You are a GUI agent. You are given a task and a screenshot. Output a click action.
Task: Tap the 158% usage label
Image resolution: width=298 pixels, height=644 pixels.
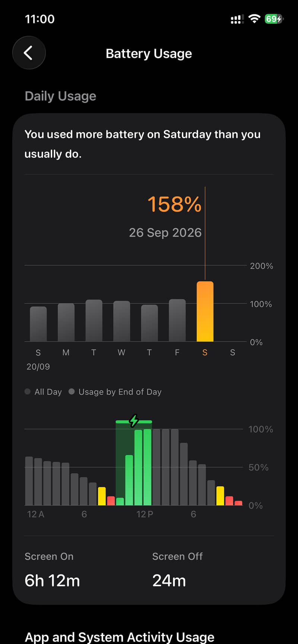[x=174, y=204]
